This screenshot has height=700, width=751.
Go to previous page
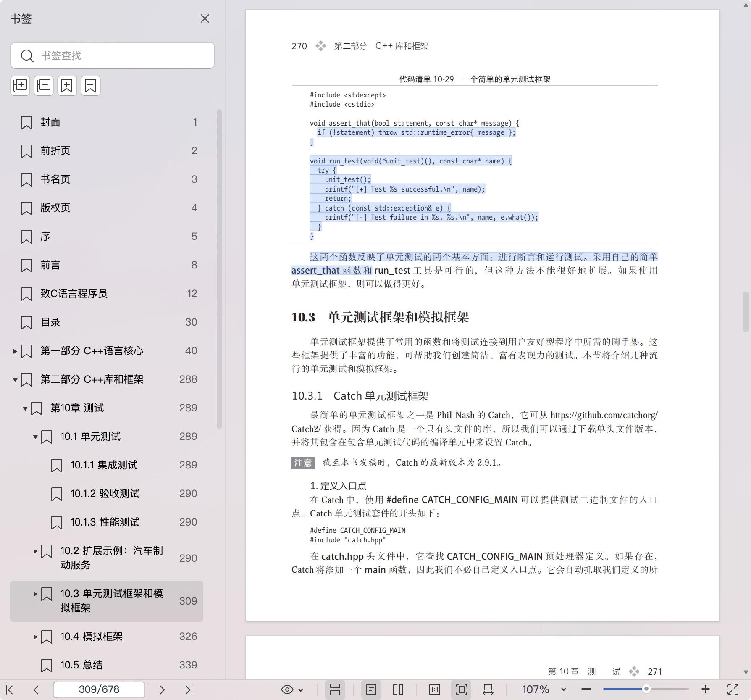point(36,689)
